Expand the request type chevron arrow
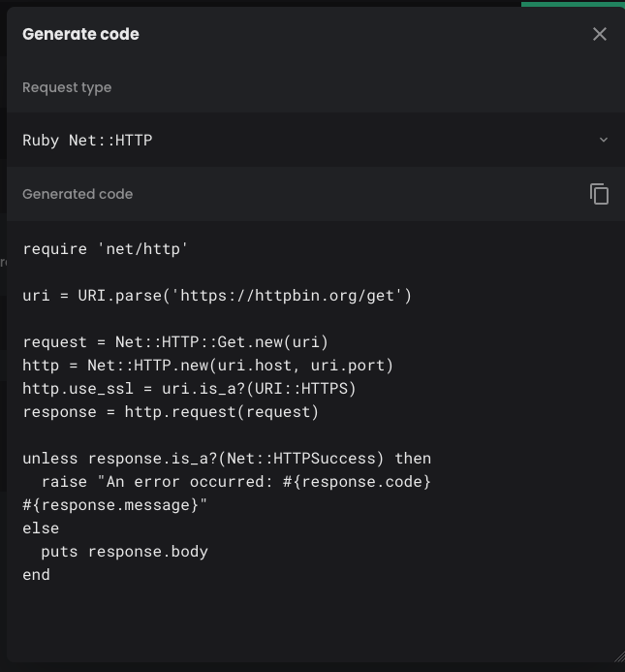The image size is (625, 672). point(603,140)
